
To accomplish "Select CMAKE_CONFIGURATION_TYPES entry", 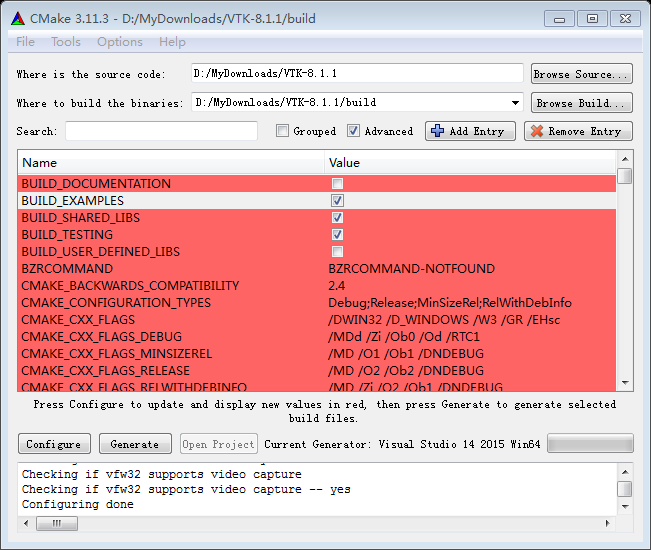I will [x=116, y=303].
